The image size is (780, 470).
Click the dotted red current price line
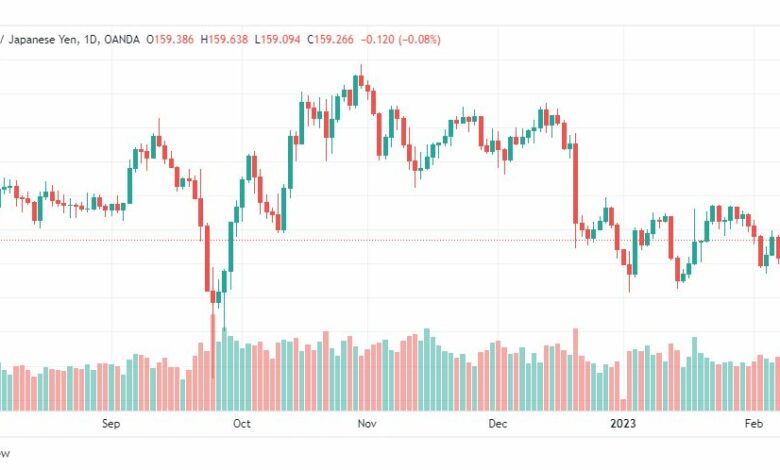(390, 240)
